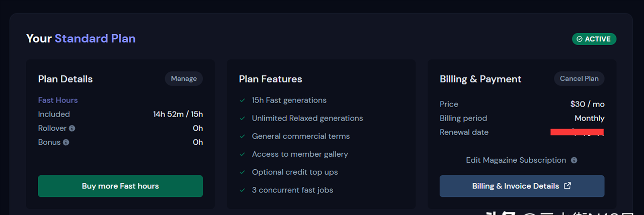The height and width of the screenshot is (215, 644).
Task: Click the Fast Hours heading
Action: coord(58,100)
